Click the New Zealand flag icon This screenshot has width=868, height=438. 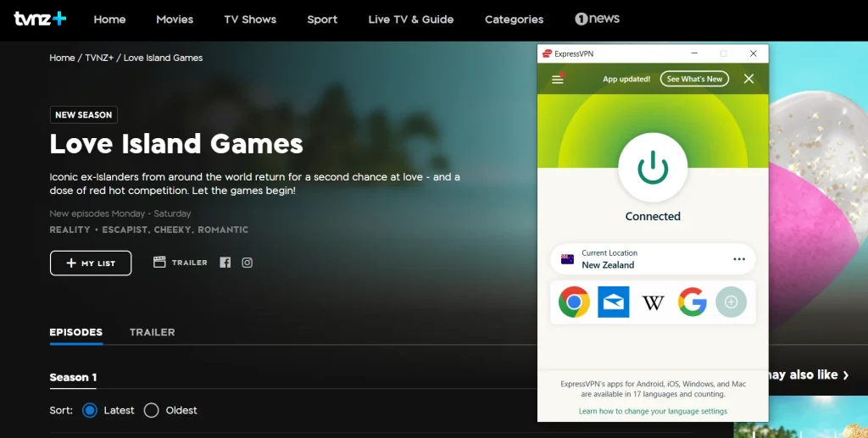[x=567, y=259]
